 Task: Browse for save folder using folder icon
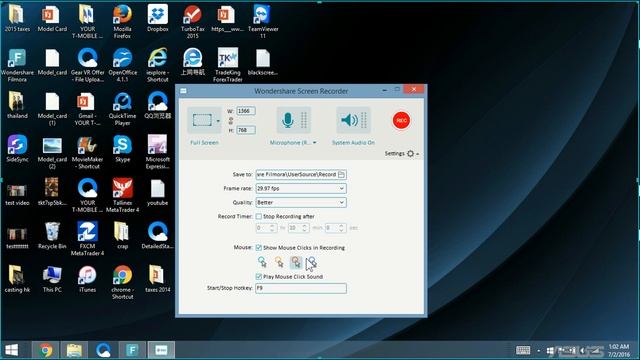342,175
